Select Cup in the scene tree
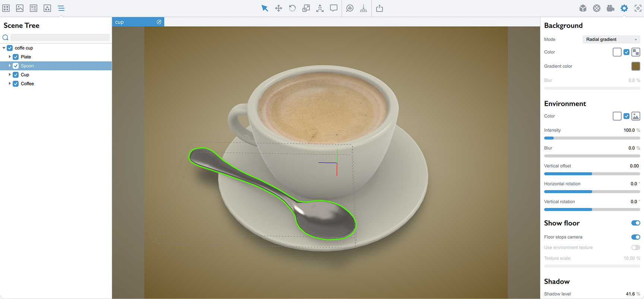This screenshot has height=299, width=644. (25, 75)
